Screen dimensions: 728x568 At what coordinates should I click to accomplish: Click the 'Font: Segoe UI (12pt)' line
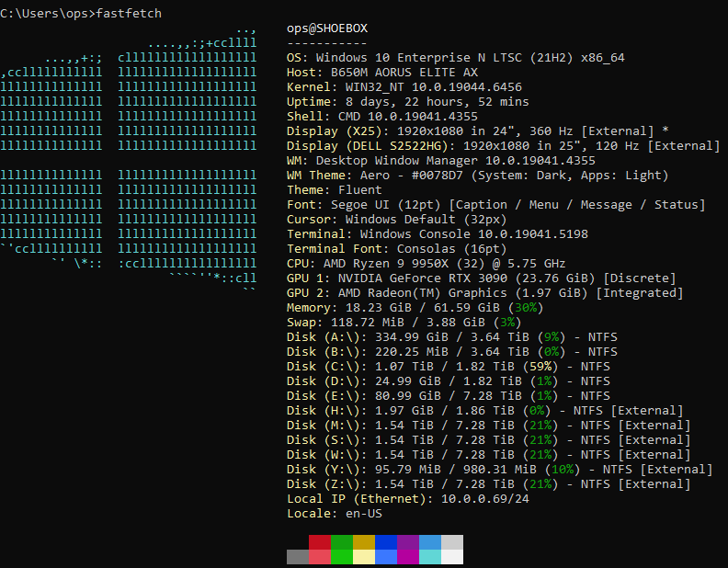click(495, 205)
